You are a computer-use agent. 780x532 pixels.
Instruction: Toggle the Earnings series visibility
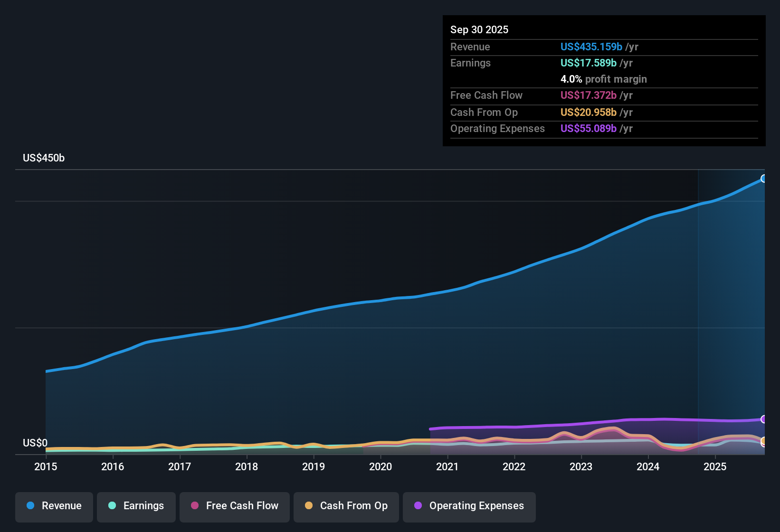[136, 506]
